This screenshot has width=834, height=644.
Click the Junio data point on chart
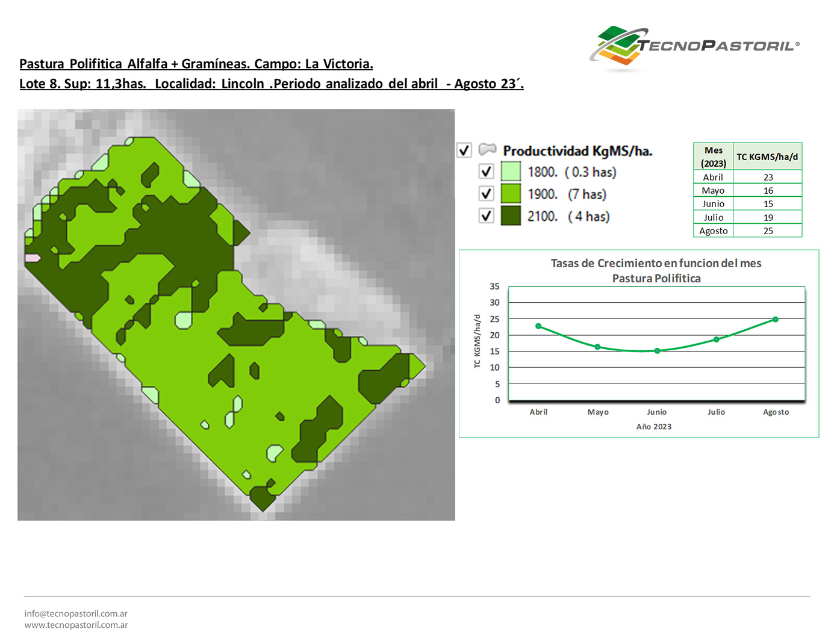657,351
